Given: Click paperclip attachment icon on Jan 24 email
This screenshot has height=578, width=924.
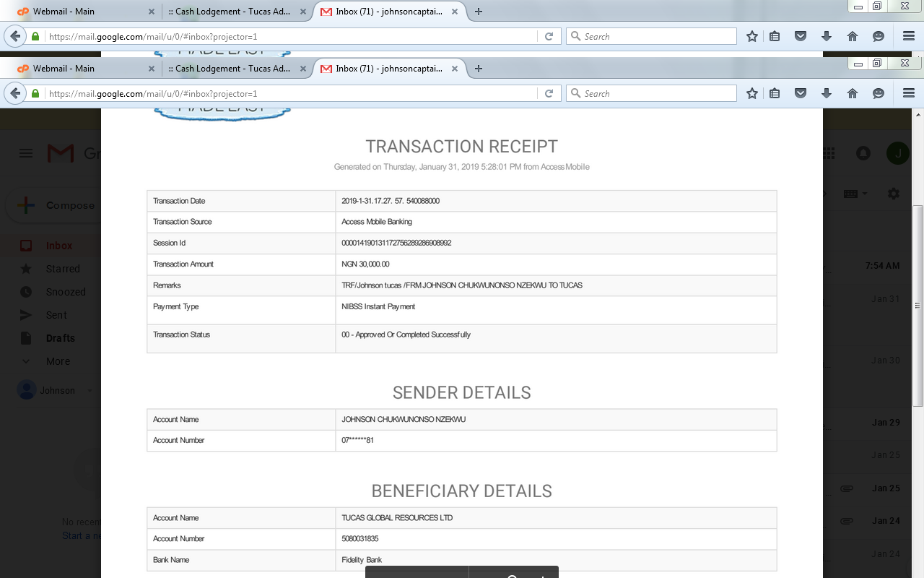Looking at the screenshot, I should pyautogui.click(x=847, y=521).
